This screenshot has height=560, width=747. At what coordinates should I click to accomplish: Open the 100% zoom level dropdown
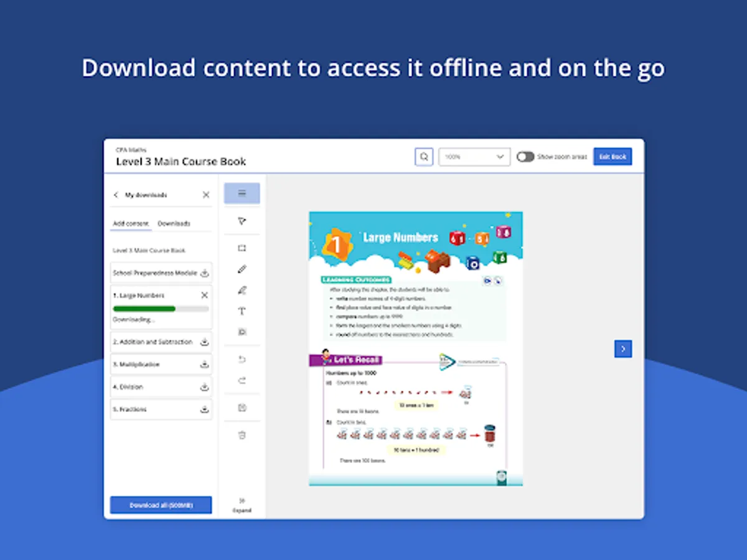[474, 157]
